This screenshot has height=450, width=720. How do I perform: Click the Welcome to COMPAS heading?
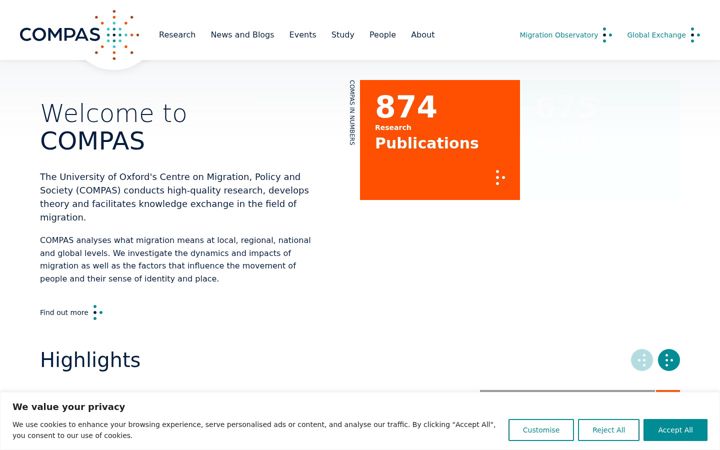[113, 126]
